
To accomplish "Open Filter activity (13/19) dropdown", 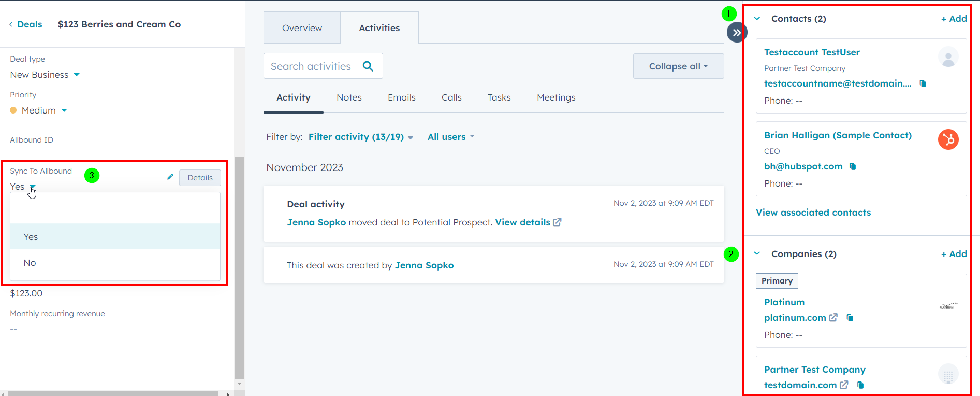I will click(x=361, y=137).
